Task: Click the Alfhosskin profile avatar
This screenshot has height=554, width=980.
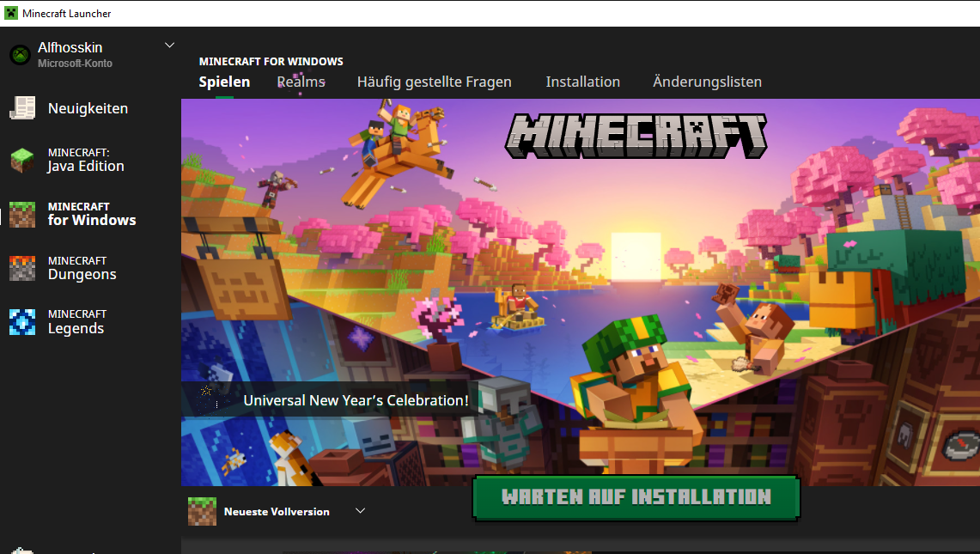Action: click(x=19, y=54)
